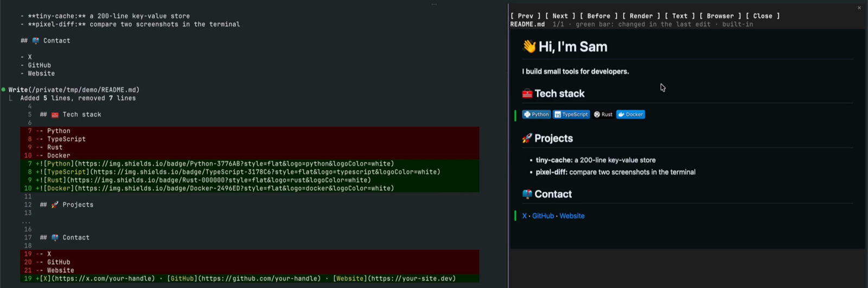Click the green change bar beside badges row
The height and width of the screenshot is (288, 868).
click(515, 115)
